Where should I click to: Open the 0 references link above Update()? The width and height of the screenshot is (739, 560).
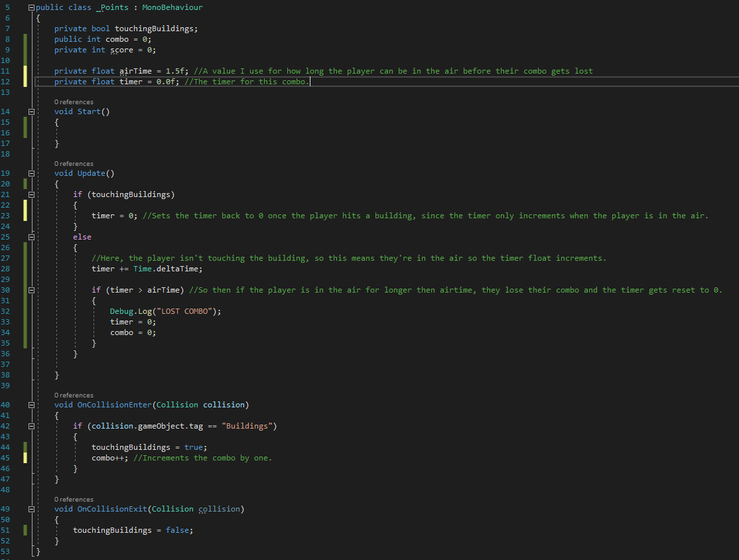74,163
